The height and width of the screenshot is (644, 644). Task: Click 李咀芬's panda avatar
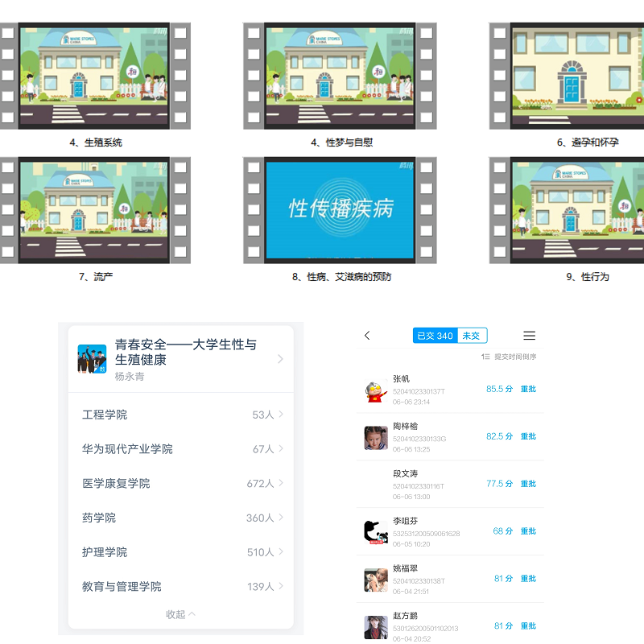375,532
